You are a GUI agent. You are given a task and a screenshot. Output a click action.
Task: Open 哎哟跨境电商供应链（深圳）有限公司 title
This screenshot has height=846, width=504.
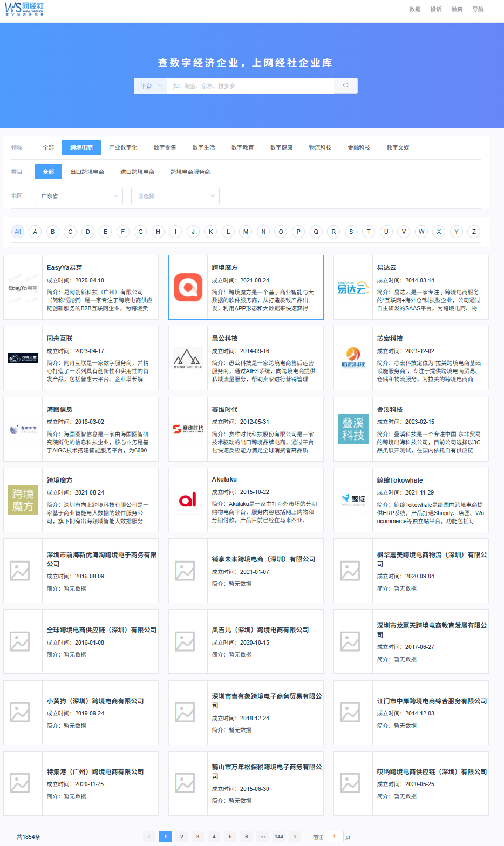(x=432, y=771)
